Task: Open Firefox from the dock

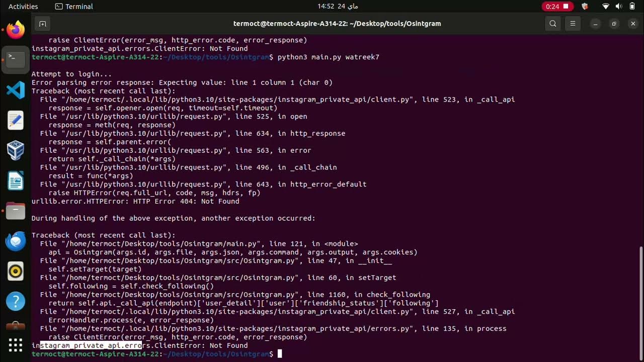Action: click(x=16, y=29)
